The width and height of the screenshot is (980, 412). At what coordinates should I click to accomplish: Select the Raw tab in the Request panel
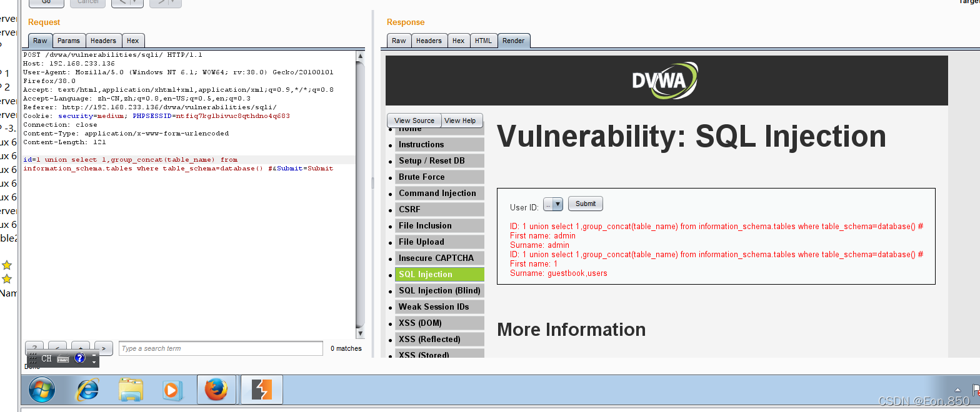point(40,41)
